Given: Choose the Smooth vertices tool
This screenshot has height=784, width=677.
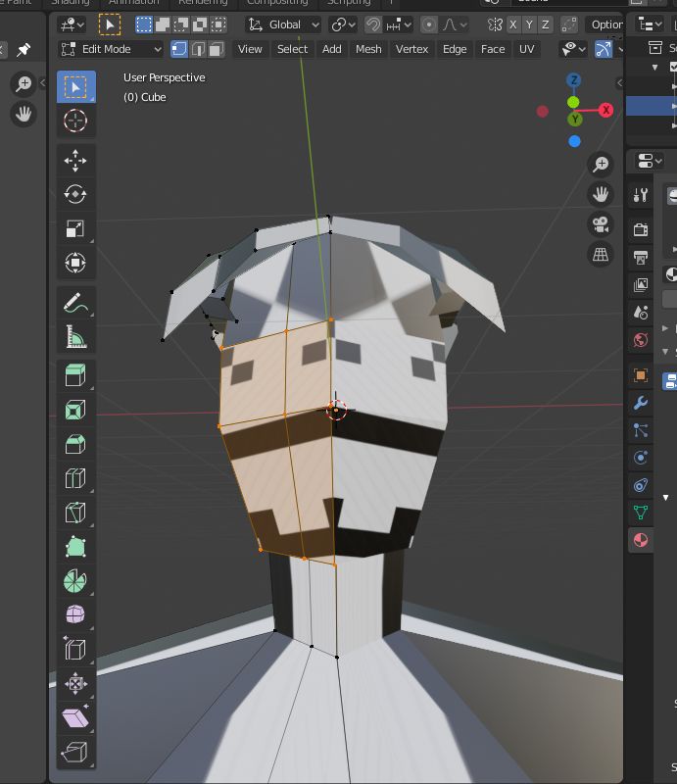Looking at the screenshot, I should point(75,614).
